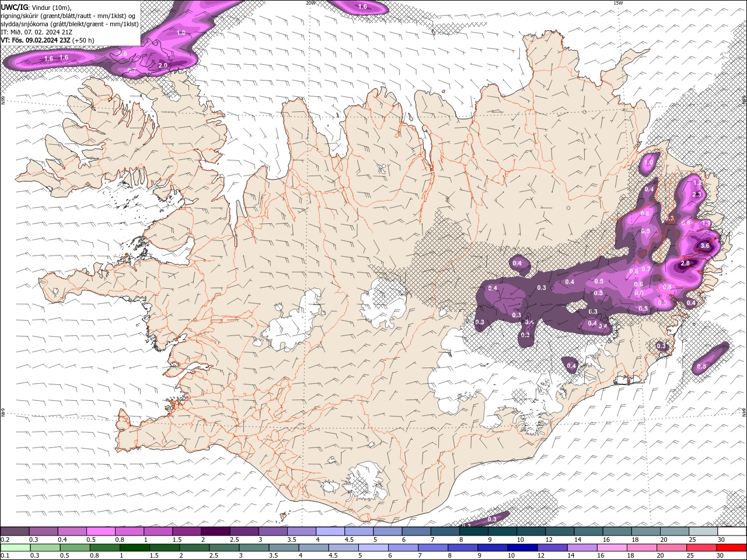Viewport: 747px width, 560px height.
Task: Pick the lower legend swatch labeled 20
Action: [x=671, y=548]
